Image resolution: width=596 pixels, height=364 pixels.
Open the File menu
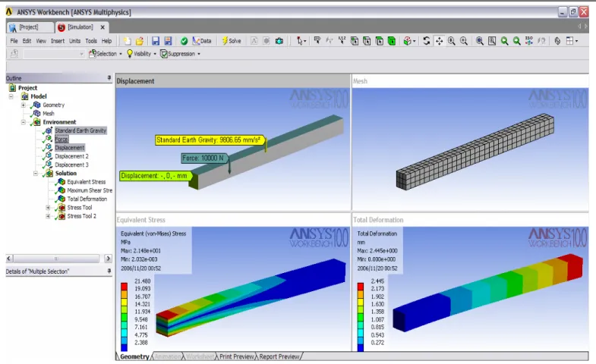(x=14, y=41)
